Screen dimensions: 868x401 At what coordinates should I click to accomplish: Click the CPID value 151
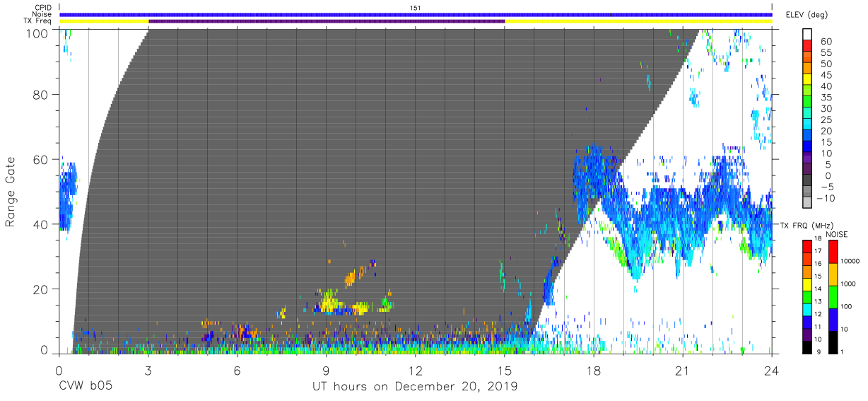(x=416, y=8)
